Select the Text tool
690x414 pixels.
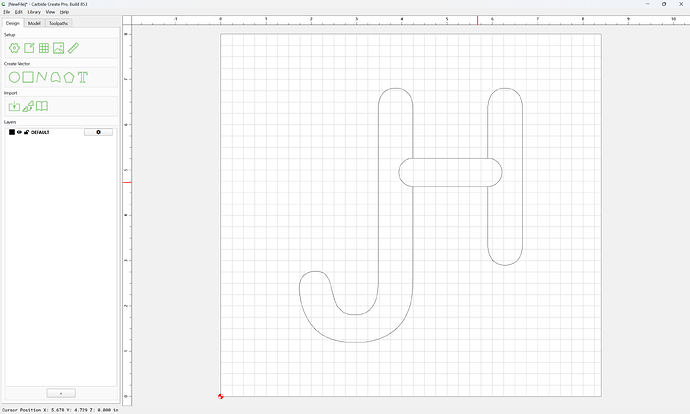[x=83, y=77]
